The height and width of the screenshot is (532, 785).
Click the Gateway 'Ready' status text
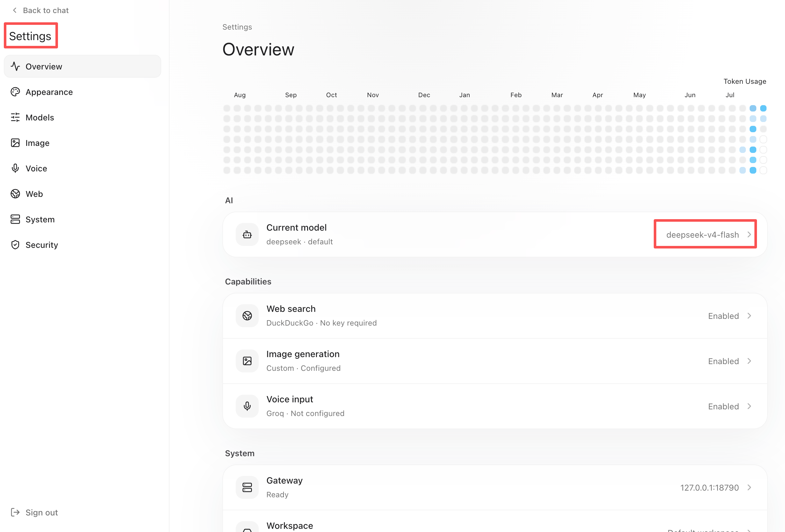(277, 494)
